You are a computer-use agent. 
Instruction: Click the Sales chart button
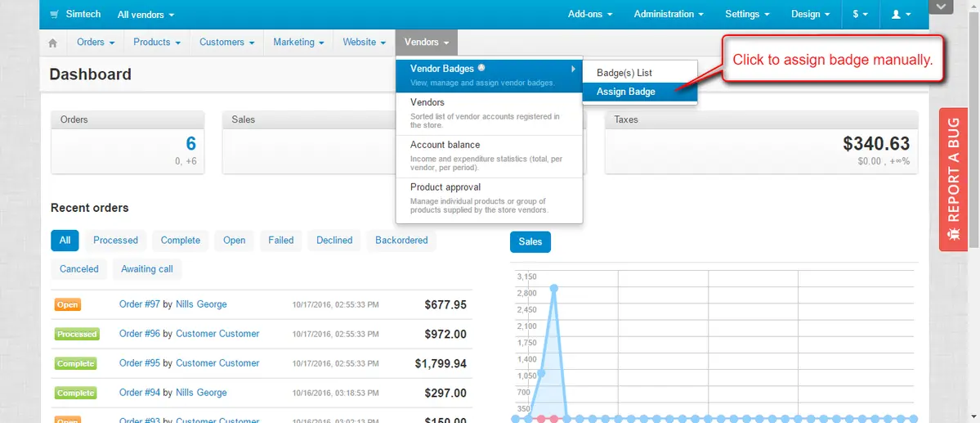[530, 241]
